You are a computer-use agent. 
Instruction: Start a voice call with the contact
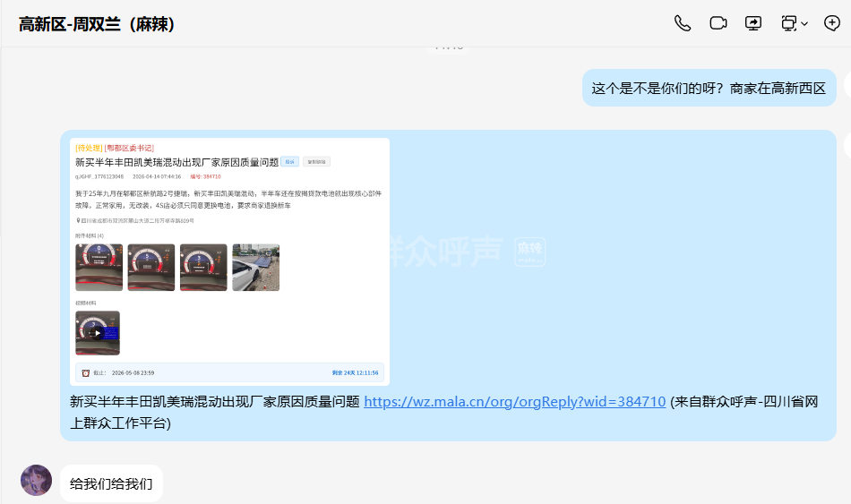coord(683,23)
